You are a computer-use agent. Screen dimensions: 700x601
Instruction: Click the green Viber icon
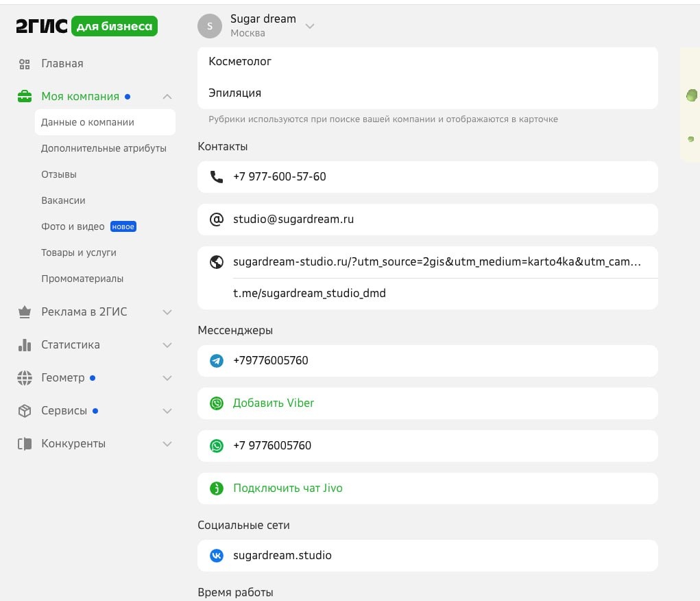pos(217,403)
